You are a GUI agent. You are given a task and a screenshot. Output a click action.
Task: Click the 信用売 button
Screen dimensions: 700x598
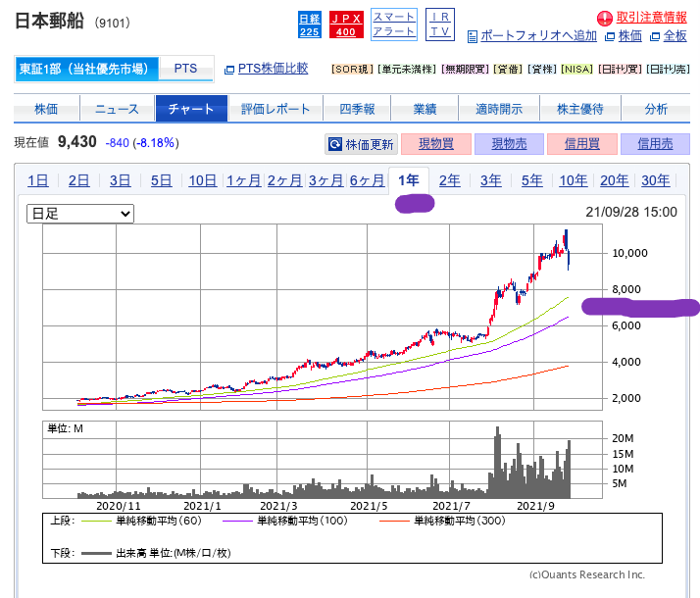pos(655,144)
